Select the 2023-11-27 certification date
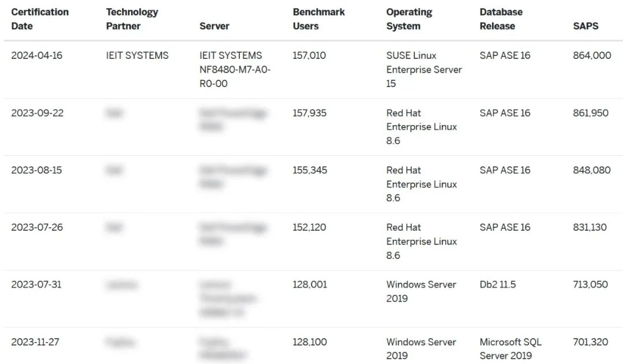623x364 pixels. tap(35, 342)
